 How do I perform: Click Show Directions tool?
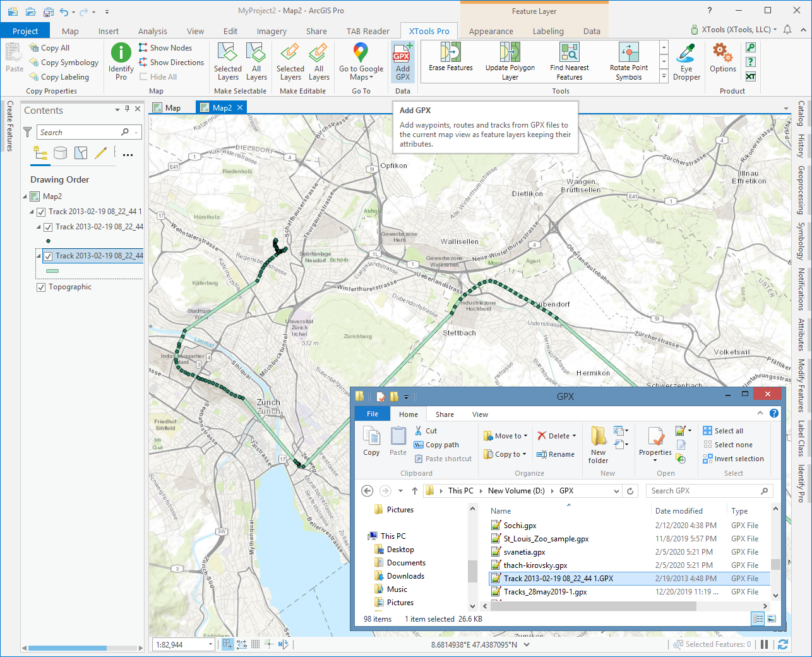coord(171,63)
